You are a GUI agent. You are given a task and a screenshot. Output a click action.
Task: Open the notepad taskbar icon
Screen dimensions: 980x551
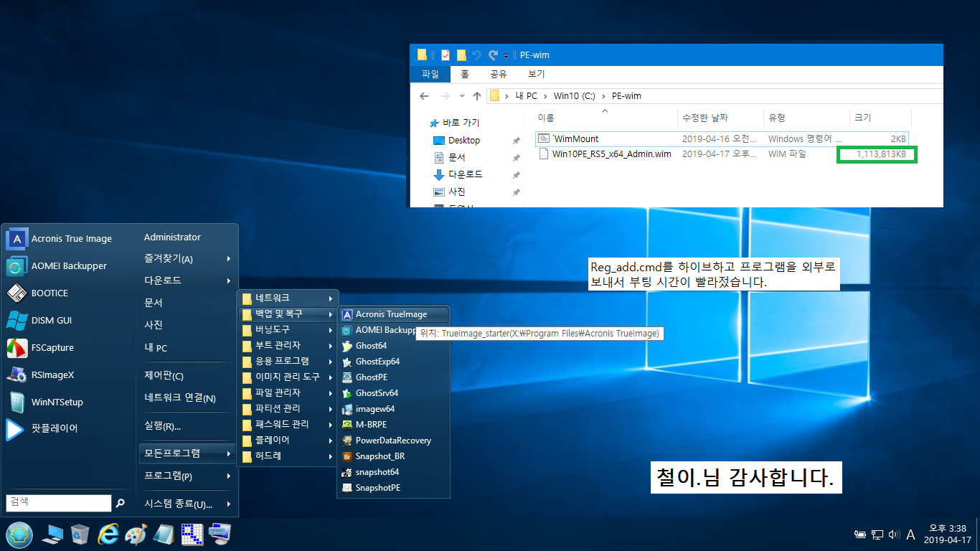(x=164, y=534)
